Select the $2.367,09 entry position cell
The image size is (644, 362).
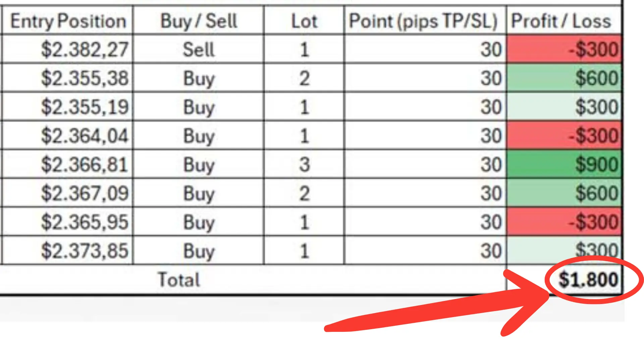[x=67, y=193]
